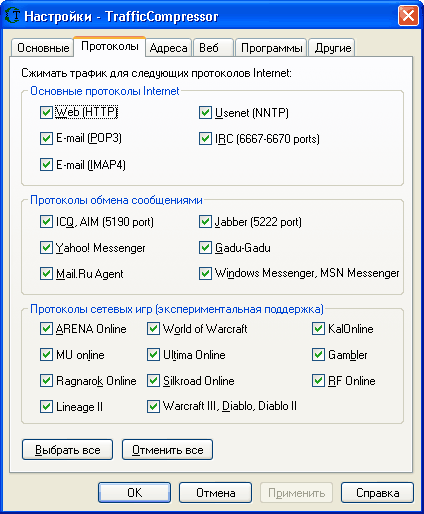Switch to the Основные tab
424x514 pixels.
click(x=43, y=48)
